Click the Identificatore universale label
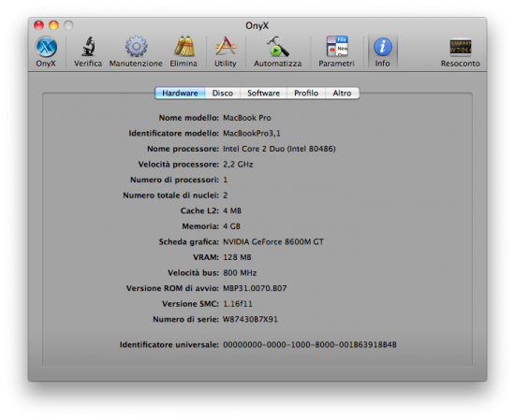515x420 pixels. (169, 345)
